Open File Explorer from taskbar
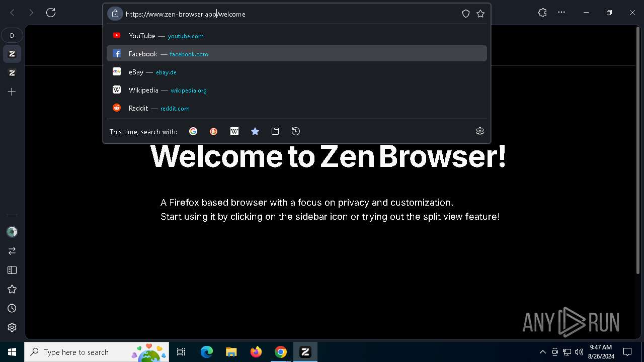The height and width of the screenshot is (362, 644). click(231, 352)
